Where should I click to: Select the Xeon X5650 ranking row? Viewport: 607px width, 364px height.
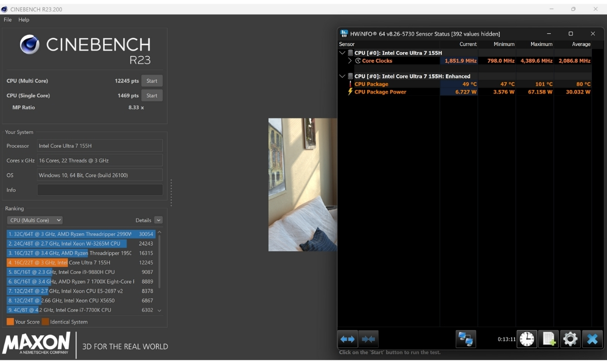[80, 300]
